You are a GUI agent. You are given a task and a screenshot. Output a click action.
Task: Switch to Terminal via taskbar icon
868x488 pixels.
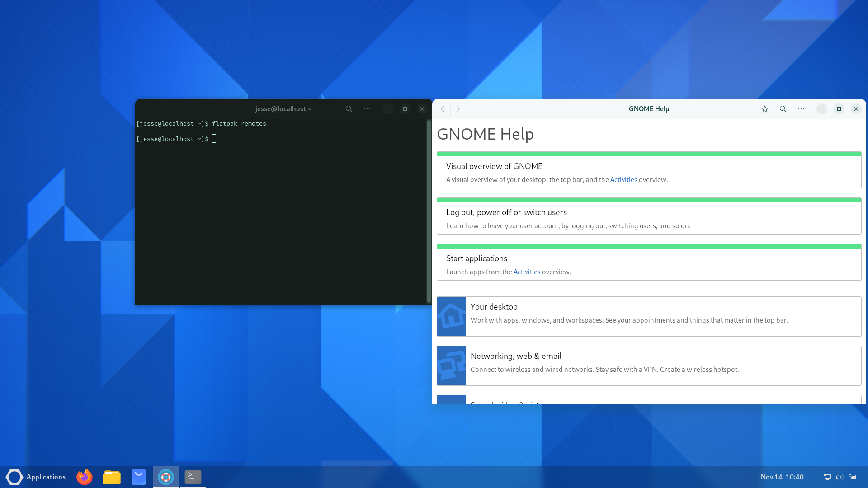pyautogui.click(x=193, y=477)
